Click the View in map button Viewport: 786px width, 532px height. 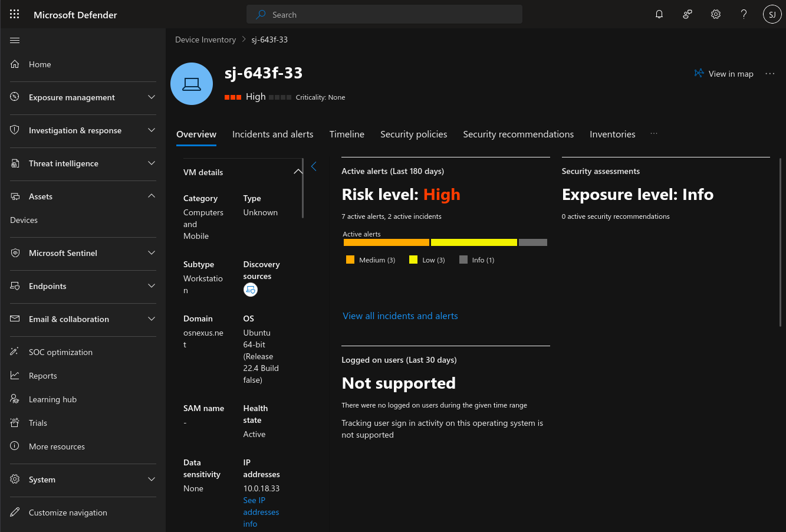(724, 74)
